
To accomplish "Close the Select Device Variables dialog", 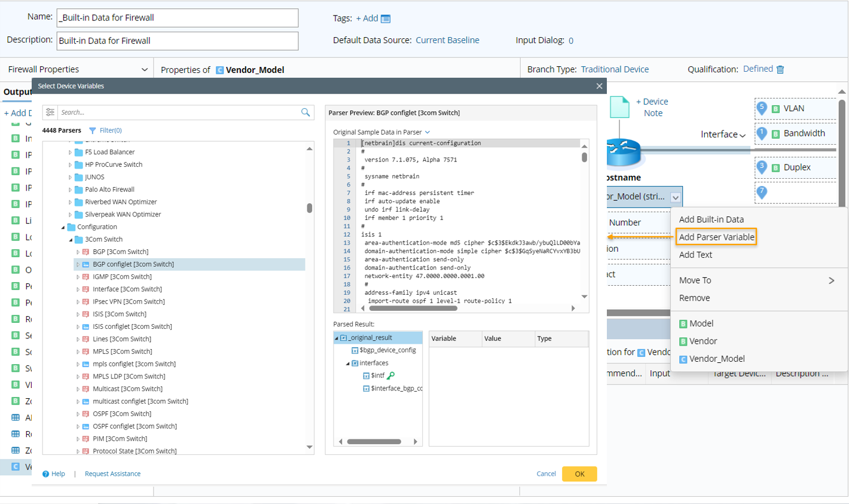I will (x=599, y=86).
